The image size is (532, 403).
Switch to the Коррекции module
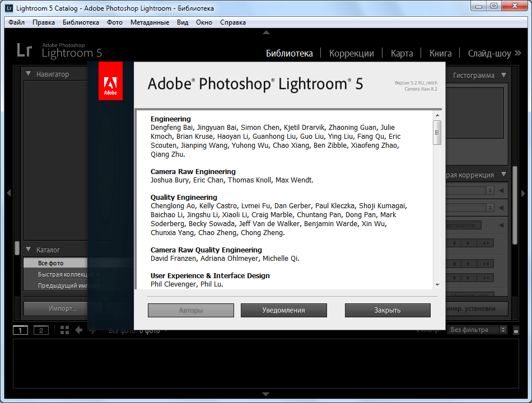tap(351, 53)
